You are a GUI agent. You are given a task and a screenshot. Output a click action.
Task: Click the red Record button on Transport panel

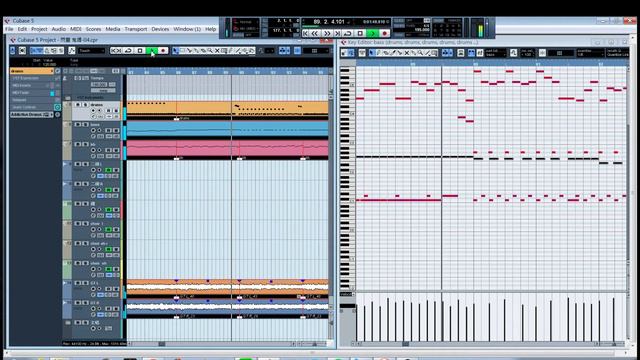click(384, 33)
